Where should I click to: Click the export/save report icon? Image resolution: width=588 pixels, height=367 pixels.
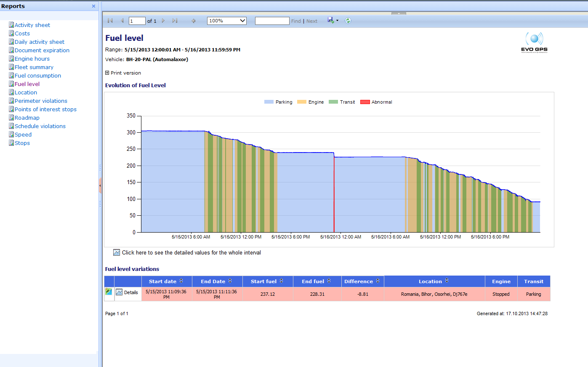point(330,20)
